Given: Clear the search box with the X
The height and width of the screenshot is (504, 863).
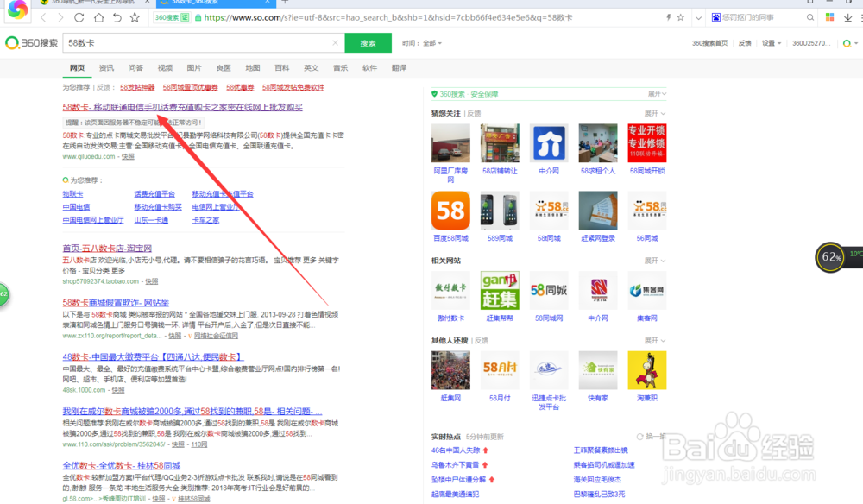Looking at the screenshot, I should [335, 43].
